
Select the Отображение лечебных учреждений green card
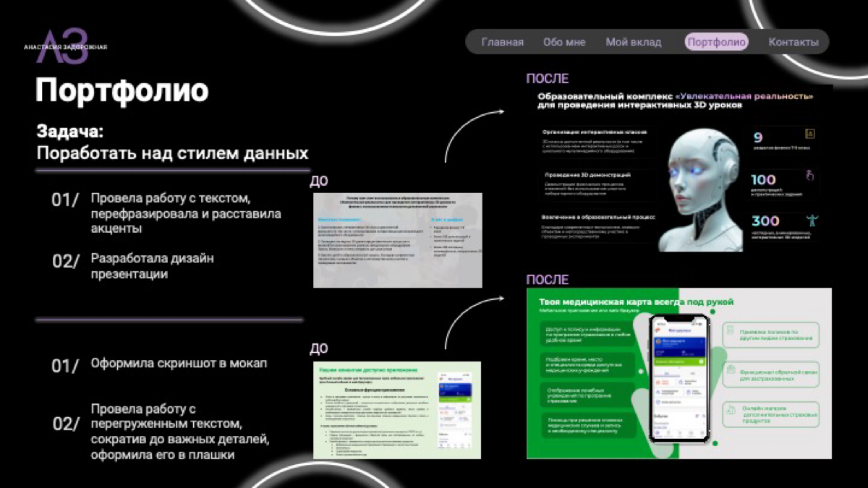click(587, 393)
